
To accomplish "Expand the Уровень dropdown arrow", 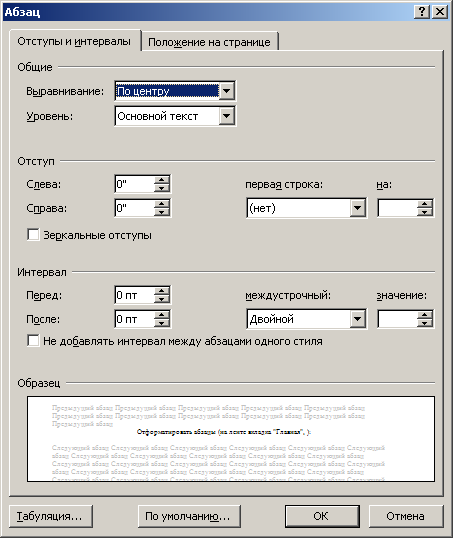I will click(226, 116).
